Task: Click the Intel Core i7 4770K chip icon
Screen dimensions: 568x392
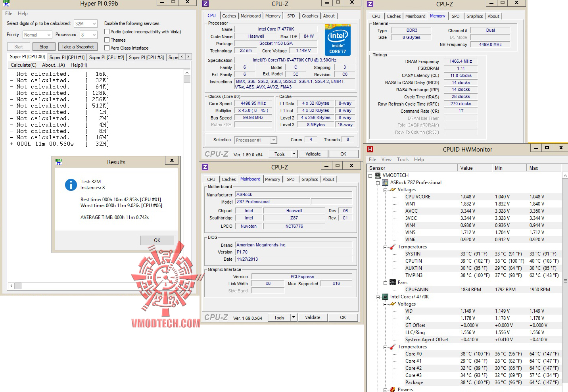Action: coord(385,297)
